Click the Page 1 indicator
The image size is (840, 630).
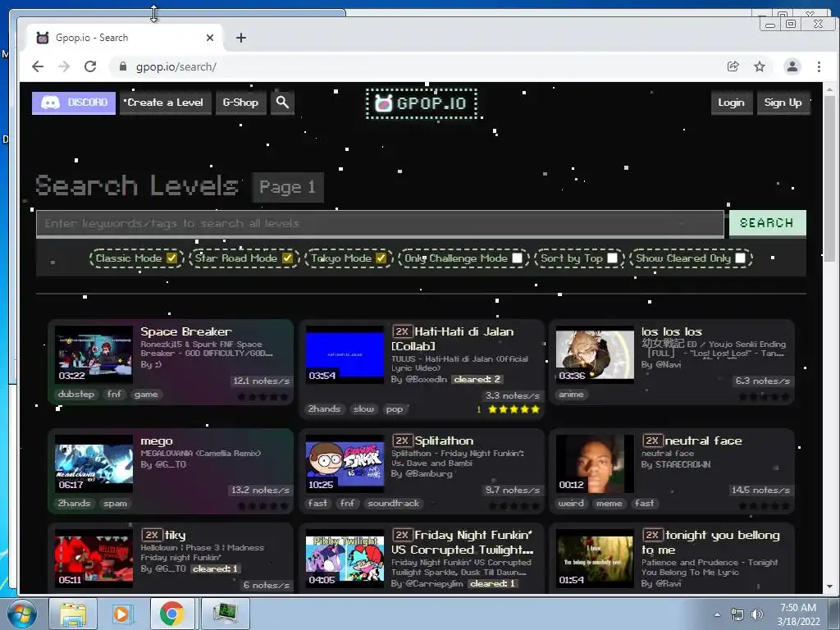pyautogui.click(x=288, y=187)
